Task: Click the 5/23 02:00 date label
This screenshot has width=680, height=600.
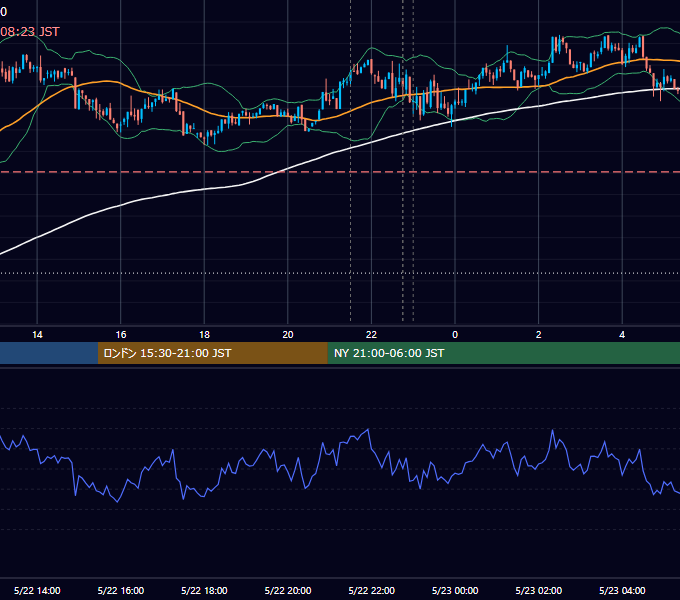Action: click(x=539, y=590)
